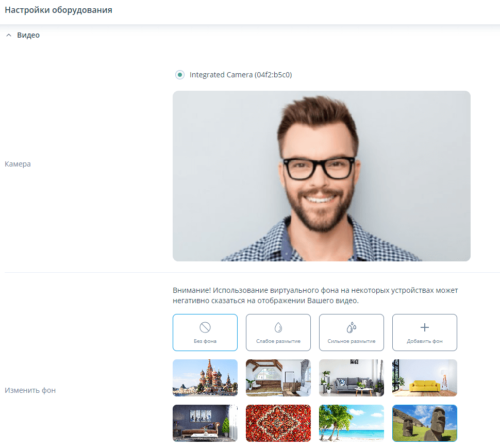The image size is (500, 448).
Task: Select the gray sofa living room background
Action: point(352,378)
